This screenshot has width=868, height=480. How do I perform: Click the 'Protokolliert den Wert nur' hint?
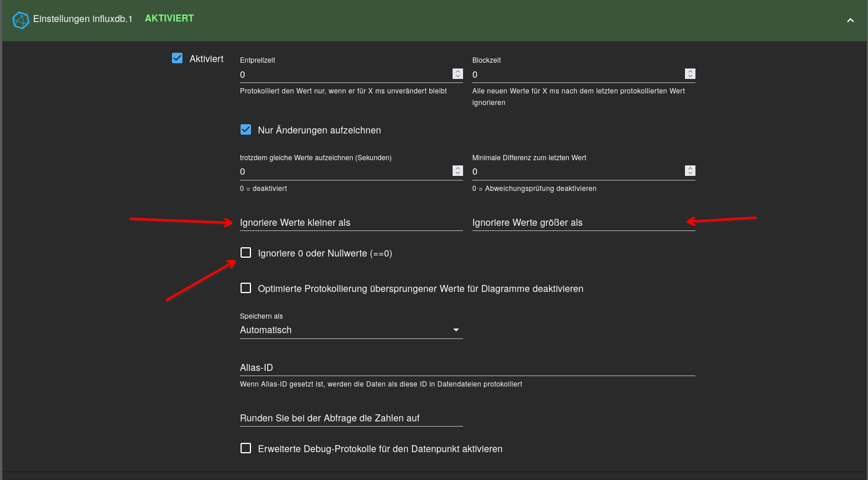(343, 91)
